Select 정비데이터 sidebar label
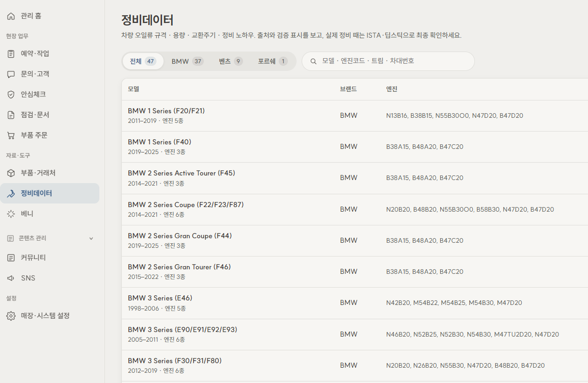588x383 pixels. [36, 193]
